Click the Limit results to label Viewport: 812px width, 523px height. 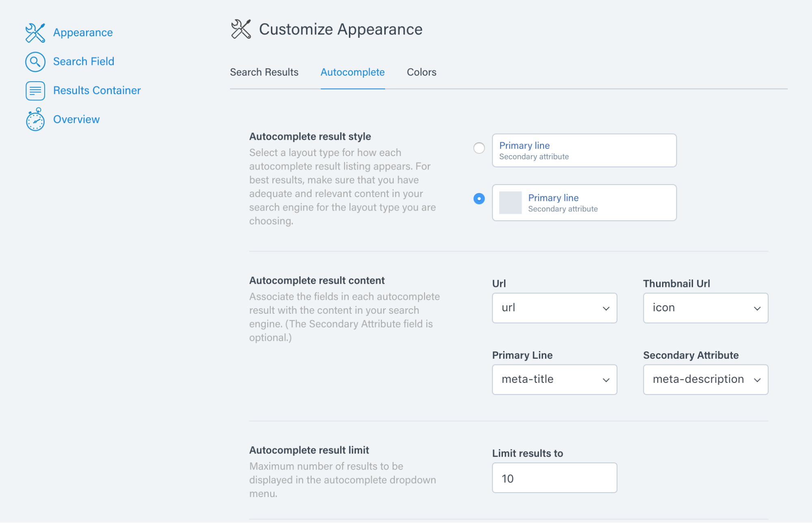coord(527,454)
